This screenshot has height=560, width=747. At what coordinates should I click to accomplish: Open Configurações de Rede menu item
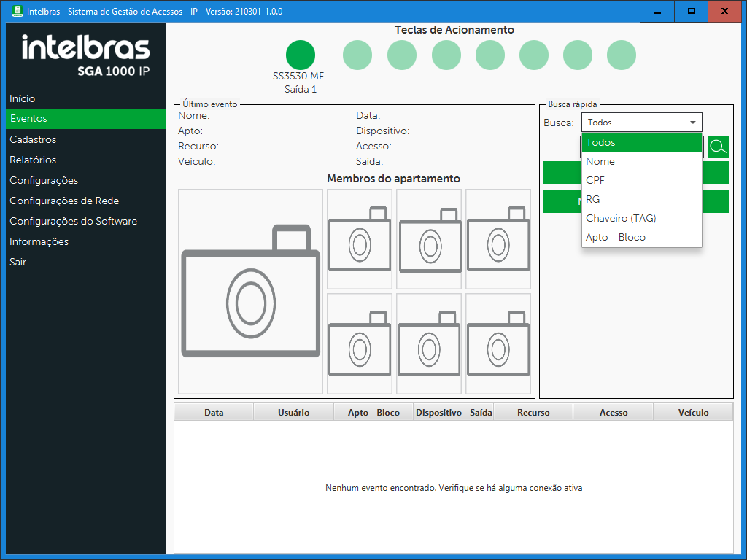(64, 201)
